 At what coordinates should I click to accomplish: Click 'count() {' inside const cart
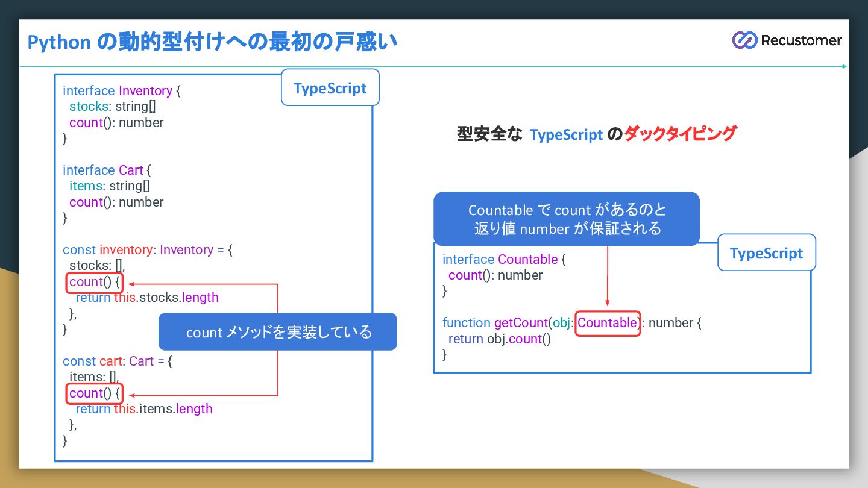point(95,393)
